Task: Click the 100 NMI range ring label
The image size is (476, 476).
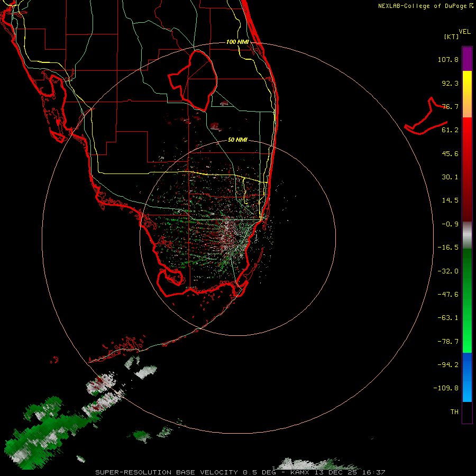Action: [x=237, y=42]
